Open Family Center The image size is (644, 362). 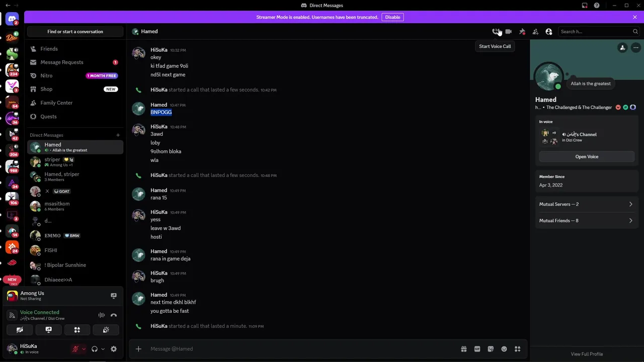point(75,103)
